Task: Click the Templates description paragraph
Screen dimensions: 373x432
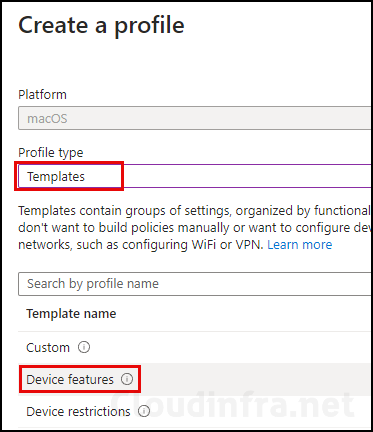Action: point(195,228)
